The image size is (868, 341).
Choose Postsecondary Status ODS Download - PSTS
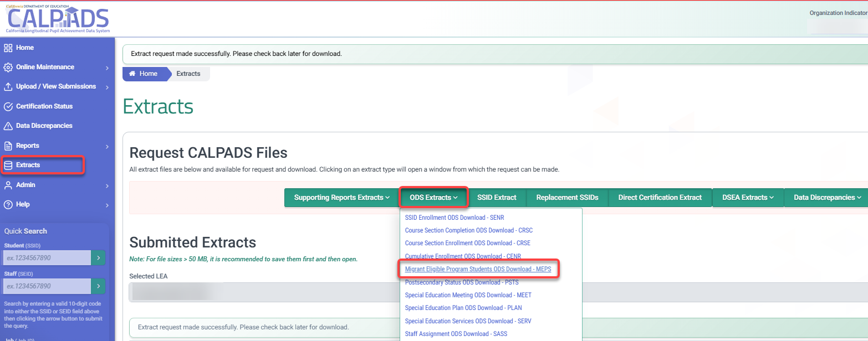tap(462, 282)
